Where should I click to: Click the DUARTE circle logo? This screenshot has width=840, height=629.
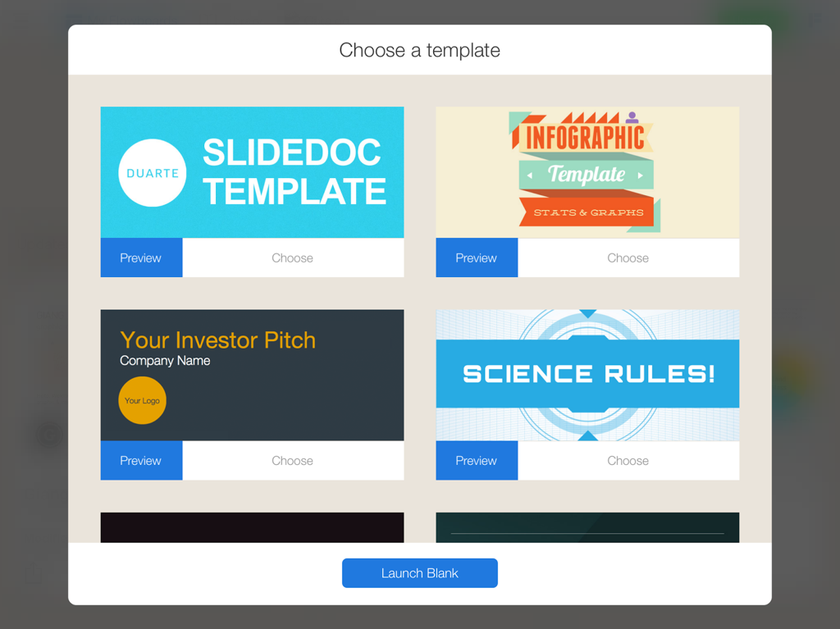point(153,173)
